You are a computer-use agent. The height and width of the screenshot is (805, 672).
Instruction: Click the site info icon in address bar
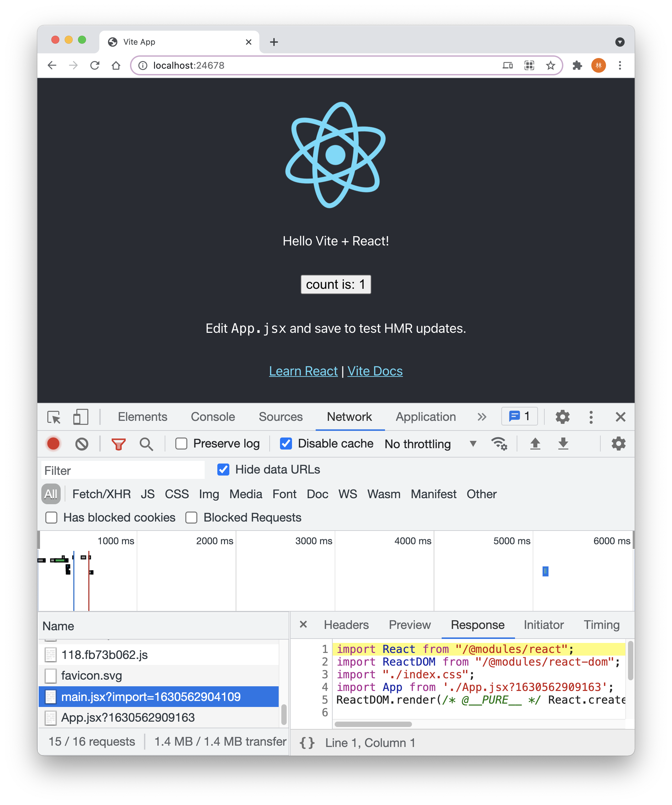(x=143, y=66)
